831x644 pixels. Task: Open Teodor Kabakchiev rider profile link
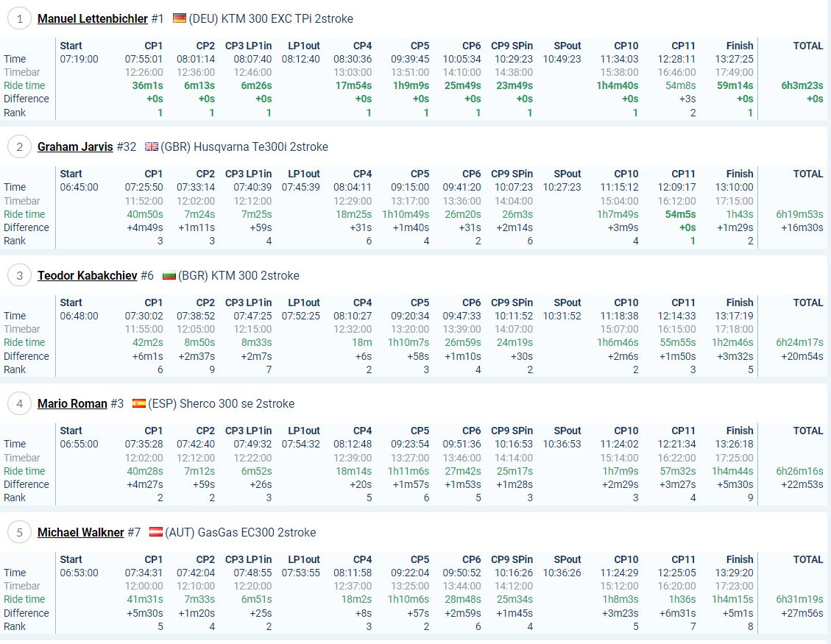87,275
